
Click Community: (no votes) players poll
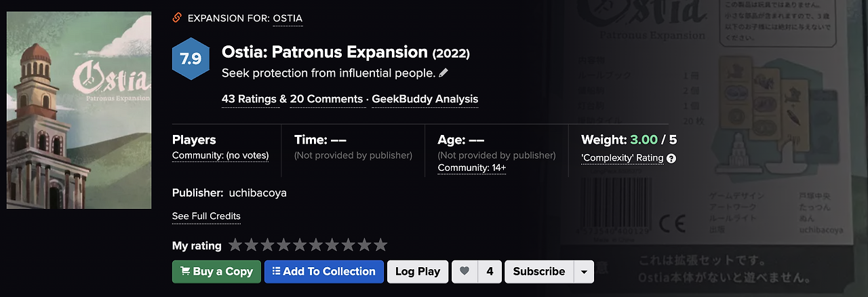pyautogui.click(x=220, y=155)
